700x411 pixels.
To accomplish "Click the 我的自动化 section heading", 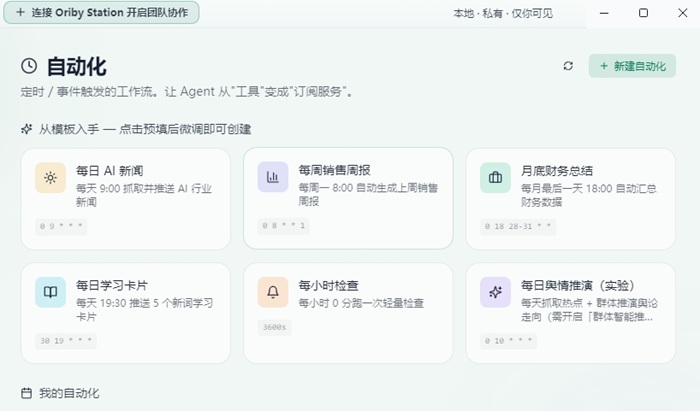I will tap(69, 393).
